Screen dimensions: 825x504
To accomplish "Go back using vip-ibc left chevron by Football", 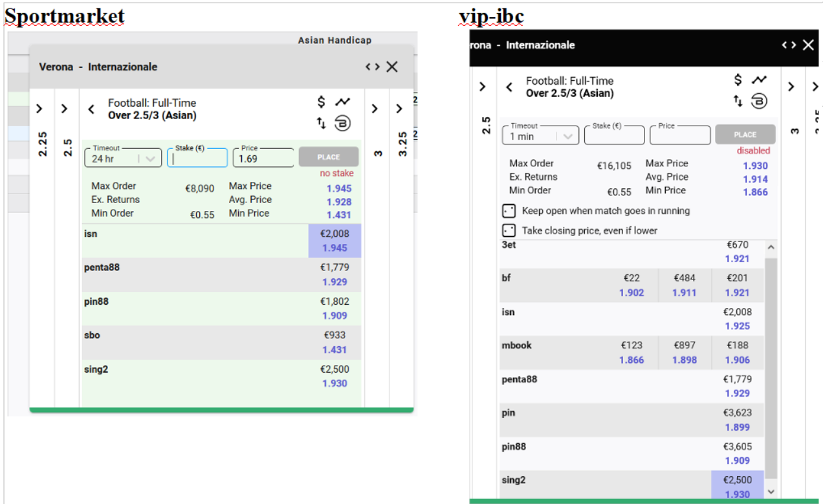I will point(509,87).
